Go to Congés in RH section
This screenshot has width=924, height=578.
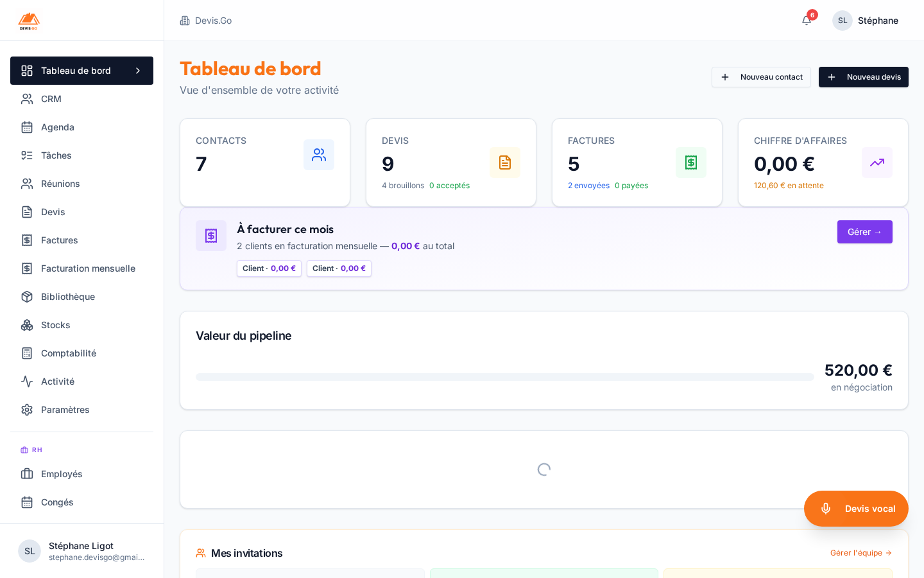tap(81, 502)
